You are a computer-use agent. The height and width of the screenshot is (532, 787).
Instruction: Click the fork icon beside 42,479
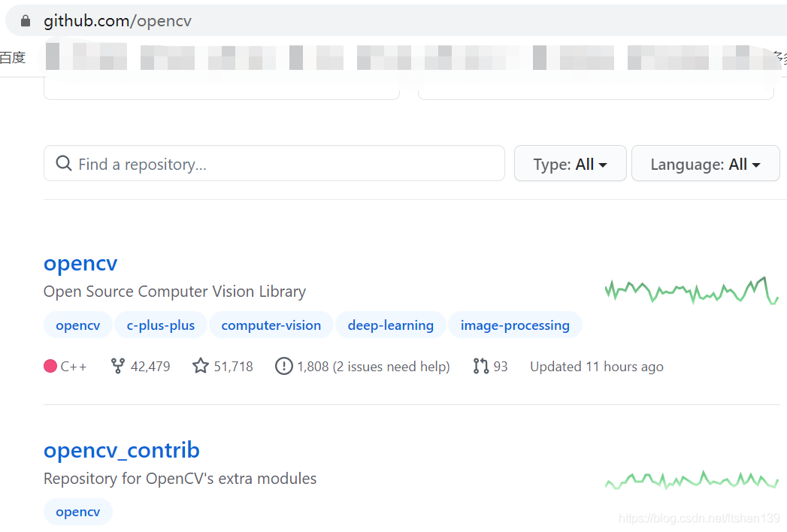point(117,366)
